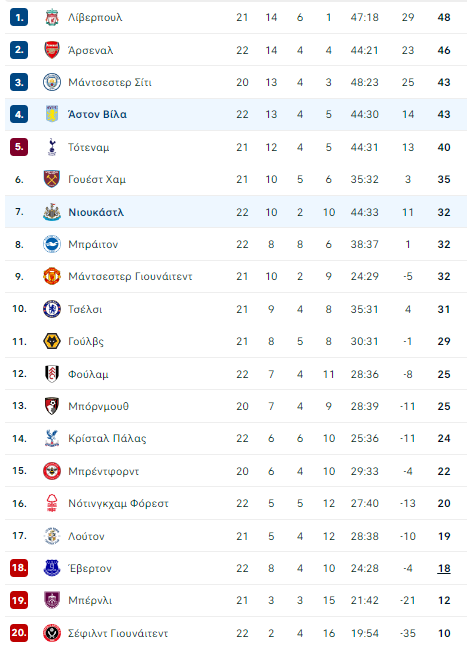Open the Manchester City crest icon
467x648 pixels.
click(52, 82)
